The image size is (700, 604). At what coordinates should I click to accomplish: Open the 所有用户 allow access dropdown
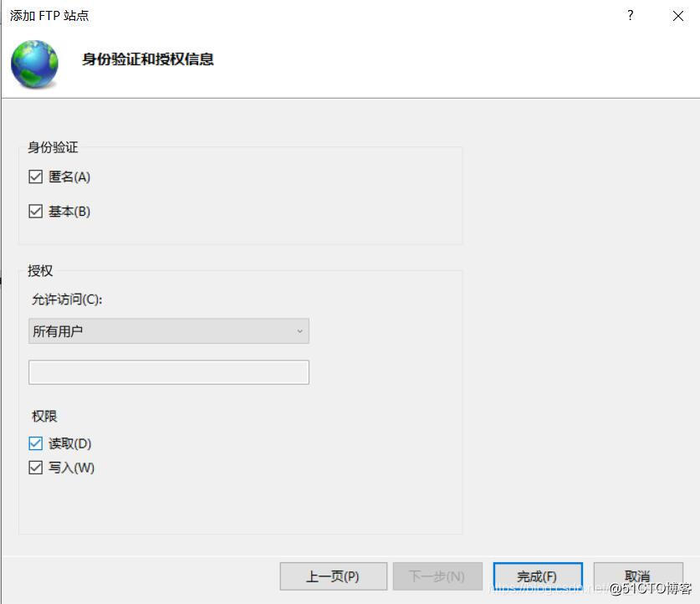pos(169,330)
